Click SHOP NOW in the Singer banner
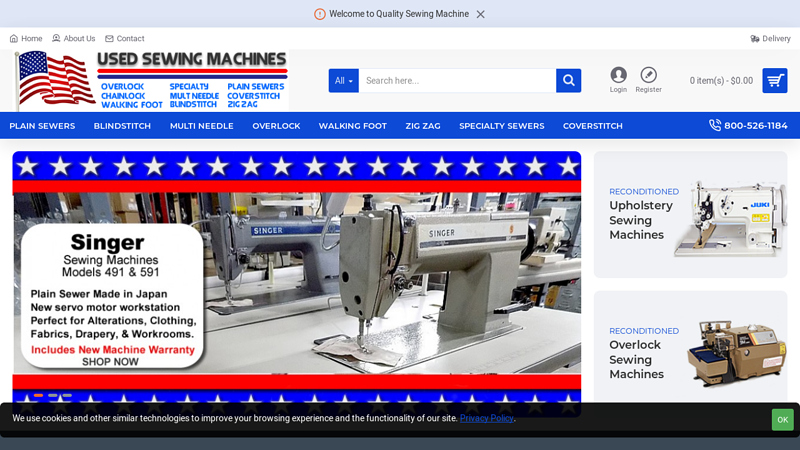The width and height of the screenshot is (800, 450). coord(110,362)
